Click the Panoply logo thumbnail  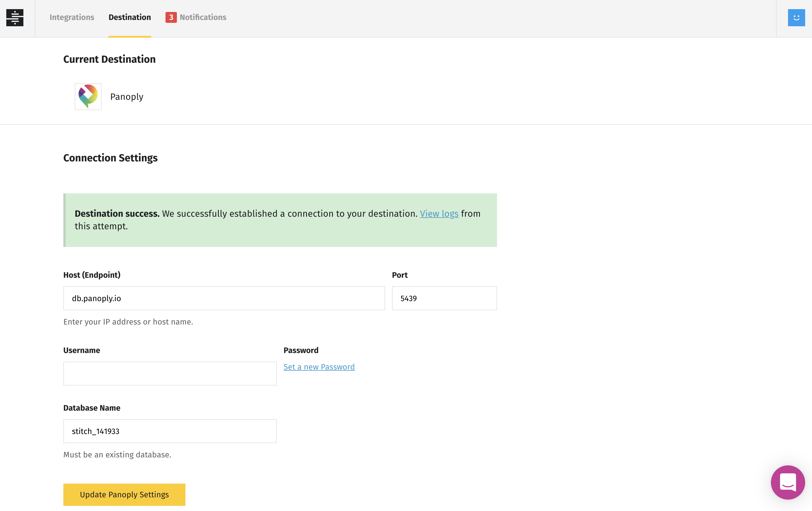88,97
